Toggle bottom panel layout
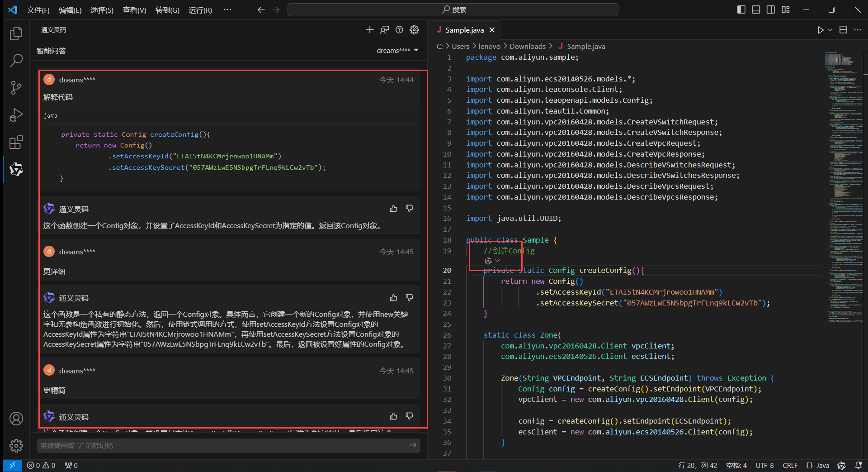 [x=756, y=10]
